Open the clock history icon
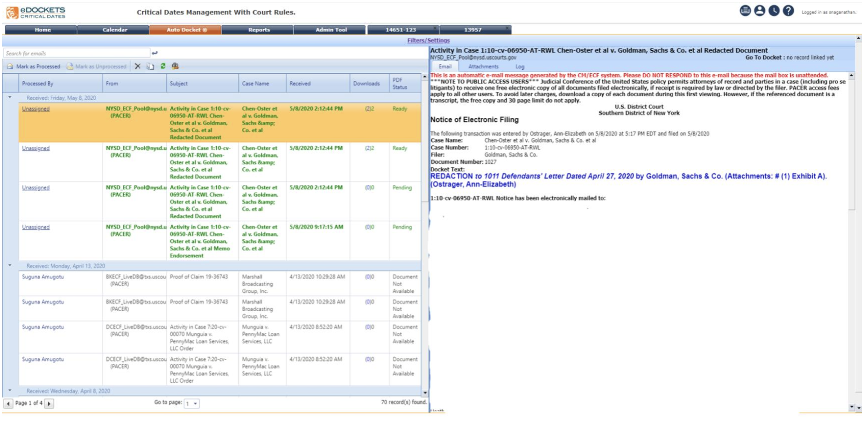This screenshot has height=422, width=868. 773,11
